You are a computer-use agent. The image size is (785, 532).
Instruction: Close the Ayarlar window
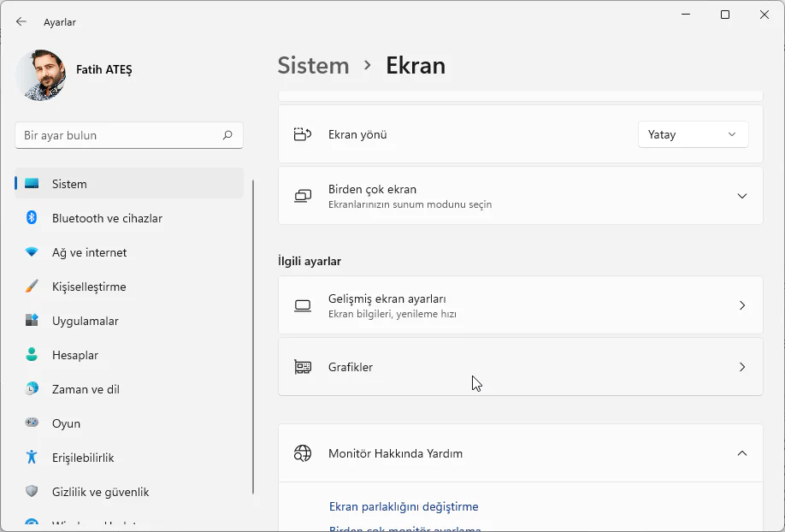(764, 15)
